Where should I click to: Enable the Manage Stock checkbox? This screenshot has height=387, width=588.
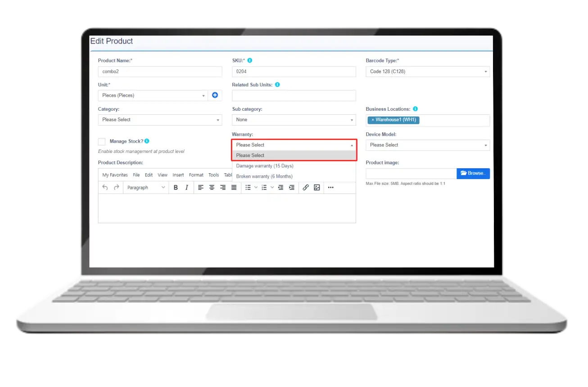(102, 142)
